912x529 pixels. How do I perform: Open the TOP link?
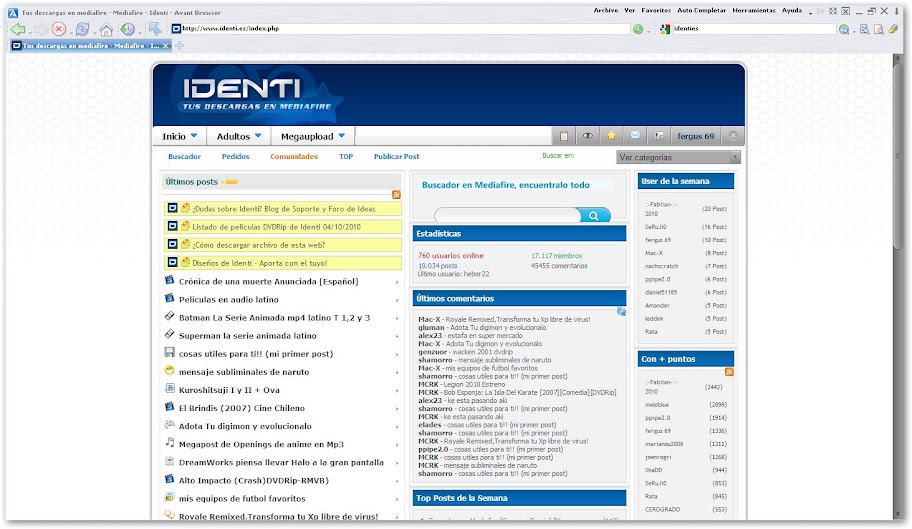(x=346, y=156)
